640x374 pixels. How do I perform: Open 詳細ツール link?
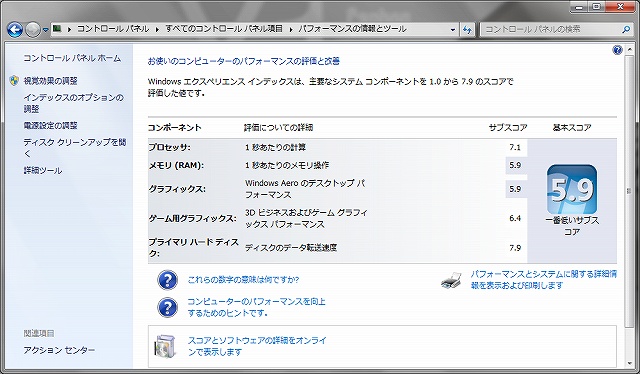pyautogui.click(x=42, y=170)
